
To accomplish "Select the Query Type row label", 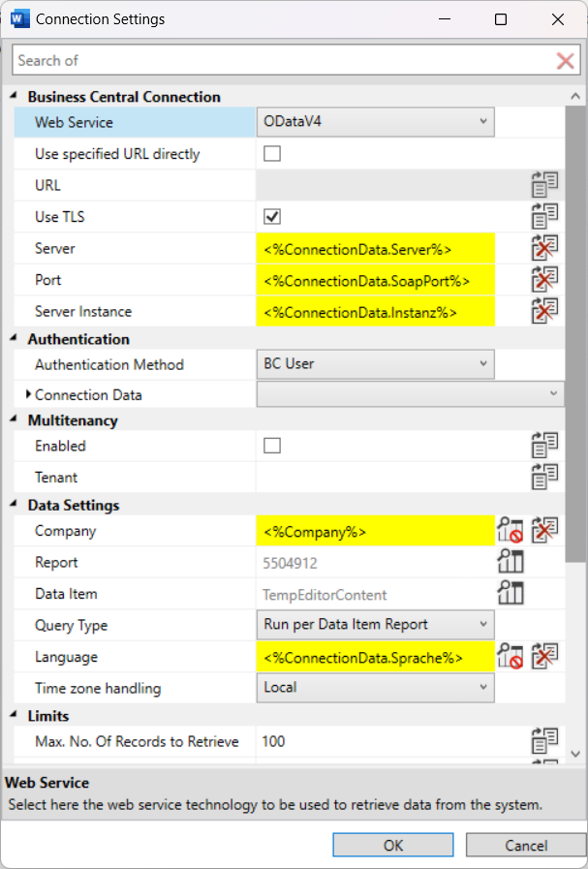I will [x=71, y=625].
